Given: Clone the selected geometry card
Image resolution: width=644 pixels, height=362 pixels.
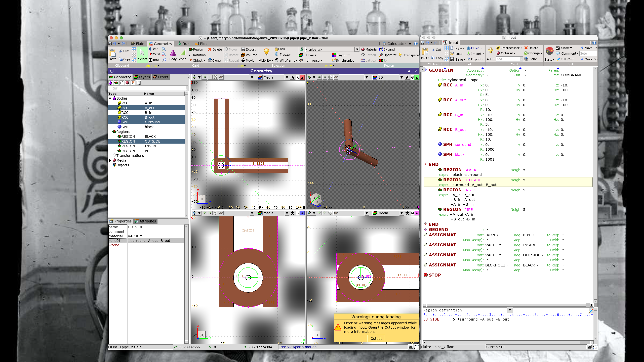Looking at the screenshot, I should 214,60.
